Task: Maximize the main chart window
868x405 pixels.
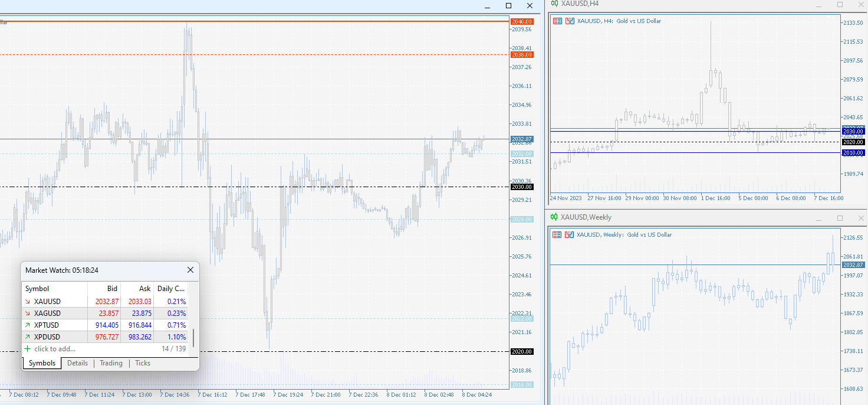Action: click(x=509, y=5)
